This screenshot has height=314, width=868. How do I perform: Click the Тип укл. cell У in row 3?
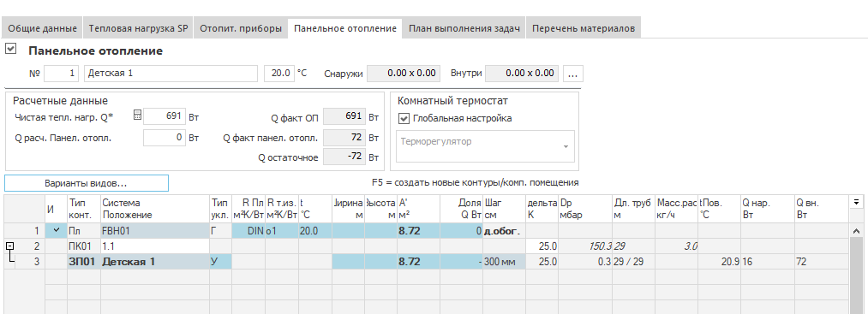click(x=220, y=262)
